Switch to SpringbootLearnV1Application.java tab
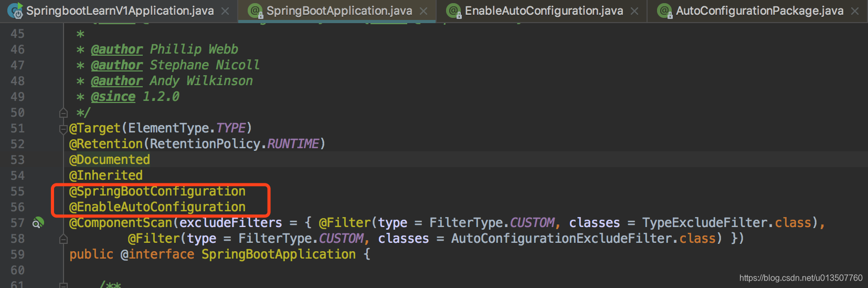The height and width of the screenshot is (288, 868). [120, 11]
